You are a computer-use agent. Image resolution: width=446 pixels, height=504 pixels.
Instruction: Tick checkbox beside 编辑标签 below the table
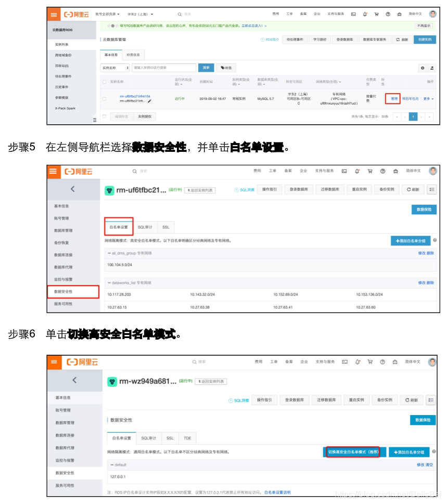(104, 117)
